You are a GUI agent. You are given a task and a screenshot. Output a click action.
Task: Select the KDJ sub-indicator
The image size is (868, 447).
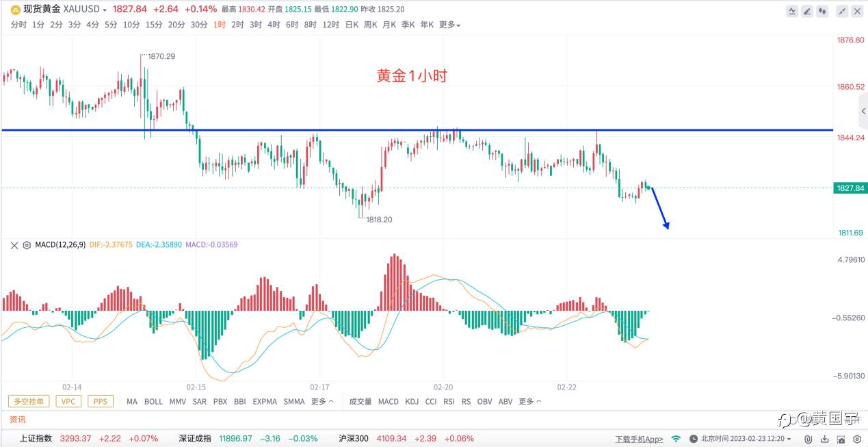pos(412,402)
